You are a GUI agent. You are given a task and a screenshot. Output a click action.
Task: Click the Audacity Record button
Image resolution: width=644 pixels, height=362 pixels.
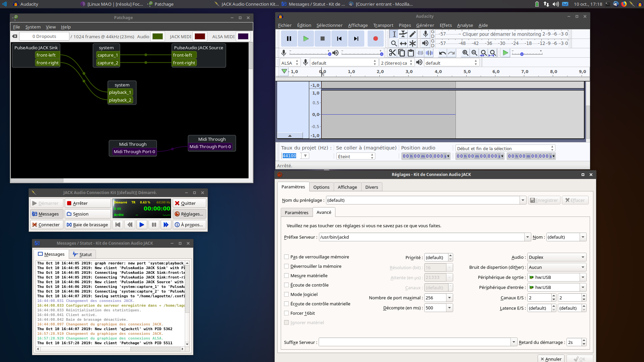375,39
